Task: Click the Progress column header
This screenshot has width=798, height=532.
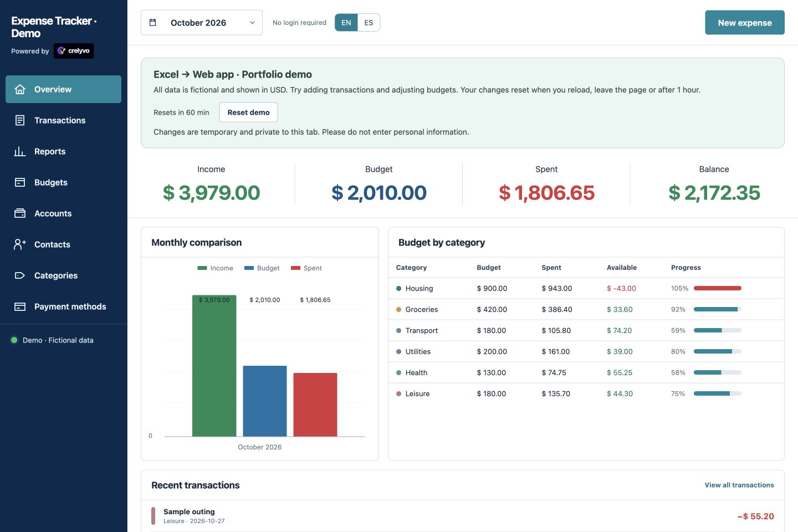Action: tap(686, 268)
